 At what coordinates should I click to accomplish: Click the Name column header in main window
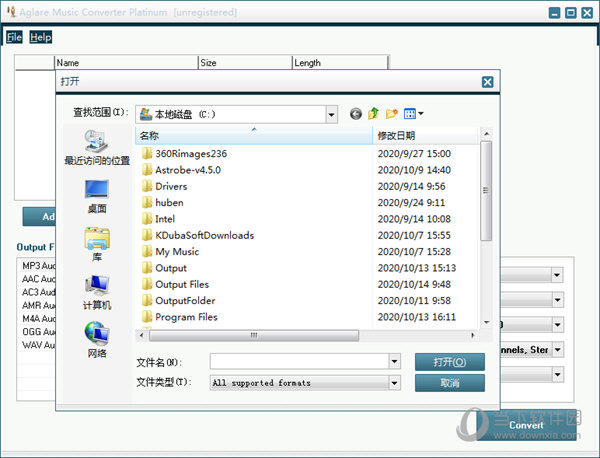[x=126, y=63]
